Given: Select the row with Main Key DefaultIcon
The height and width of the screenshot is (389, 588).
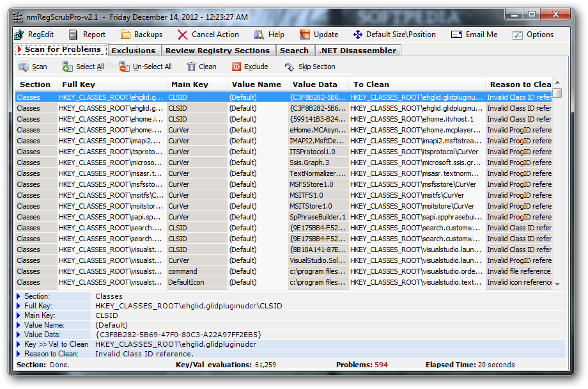Looking at the screenshot, I should coord(284,282).
